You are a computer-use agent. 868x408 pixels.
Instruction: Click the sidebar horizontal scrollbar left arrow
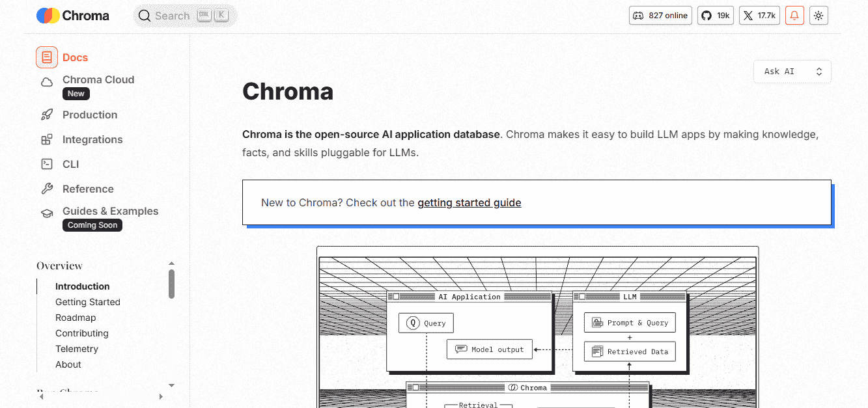[x=41, y=396]
